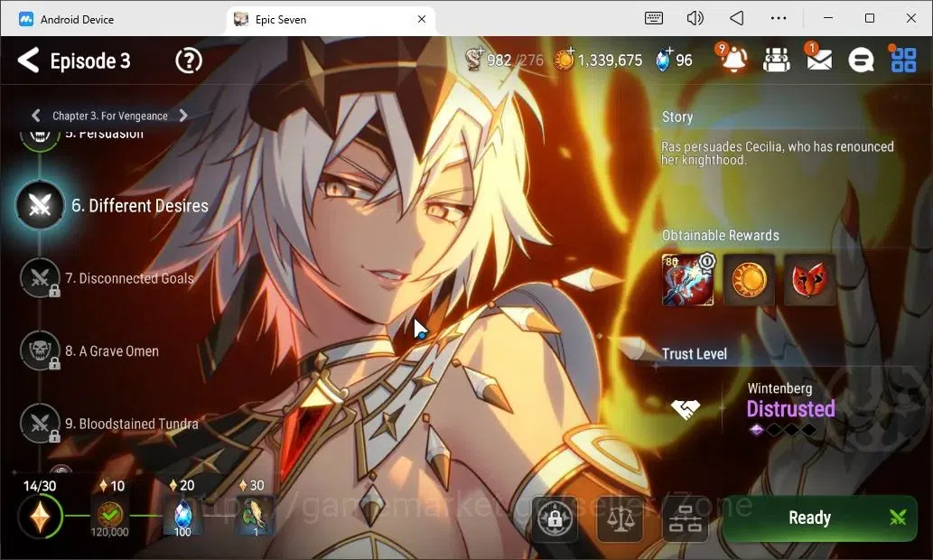
Task: Open the notification bell
Action: (x=733, y=59)
